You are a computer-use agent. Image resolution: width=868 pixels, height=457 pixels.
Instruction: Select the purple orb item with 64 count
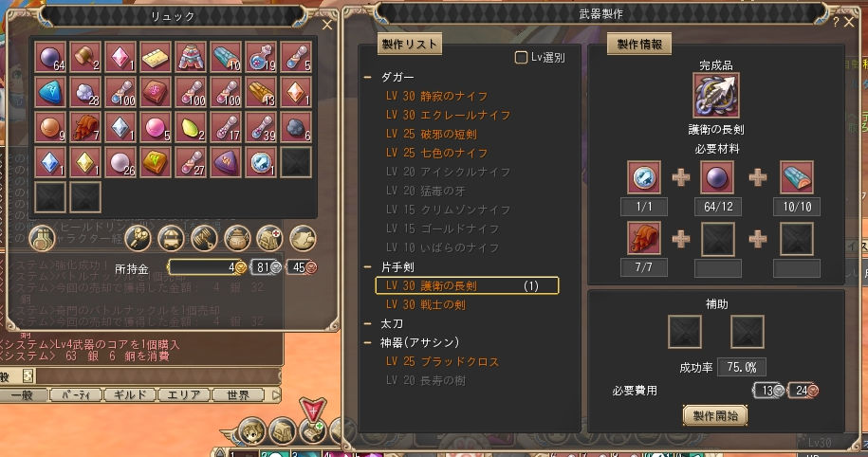(x=50, y=57)
